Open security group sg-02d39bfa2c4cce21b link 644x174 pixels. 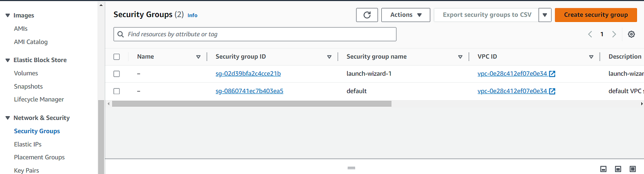point(248,73)
